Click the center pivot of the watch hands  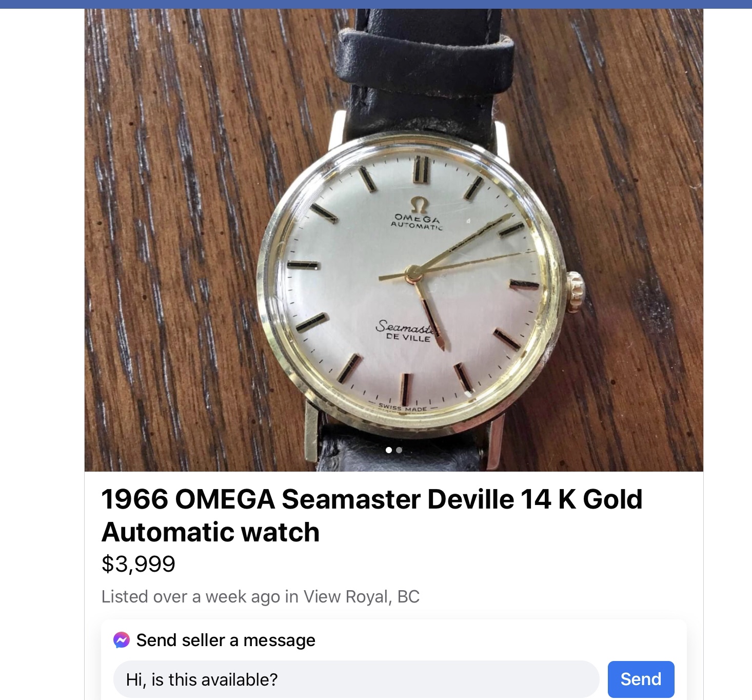coord(413,273)
